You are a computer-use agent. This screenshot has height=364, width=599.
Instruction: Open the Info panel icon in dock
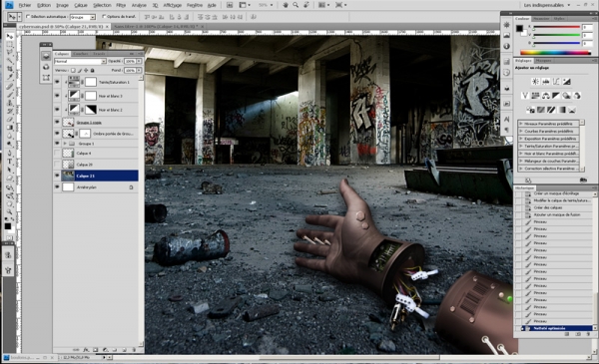click(506, 46)
